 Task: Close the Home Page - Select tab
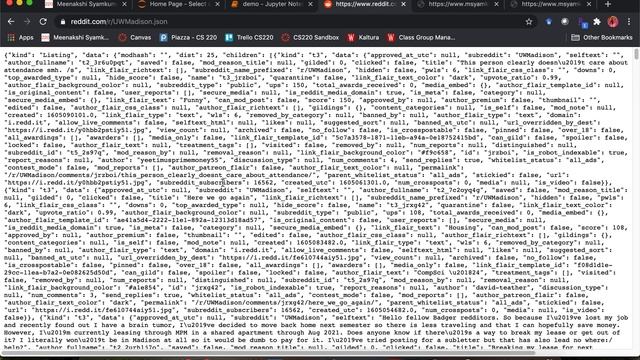pyautogui.click(x=217, y=4)
